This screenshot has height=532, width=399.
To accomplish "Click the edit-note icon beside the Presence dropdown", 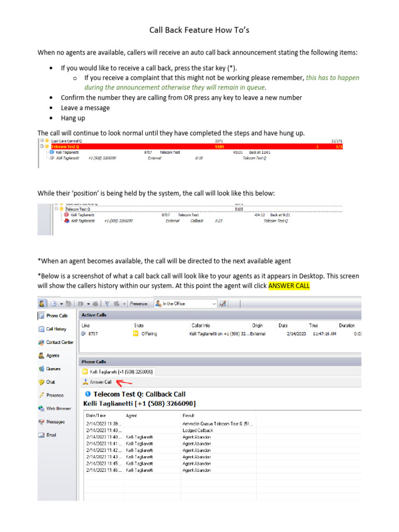I will 223,303.
